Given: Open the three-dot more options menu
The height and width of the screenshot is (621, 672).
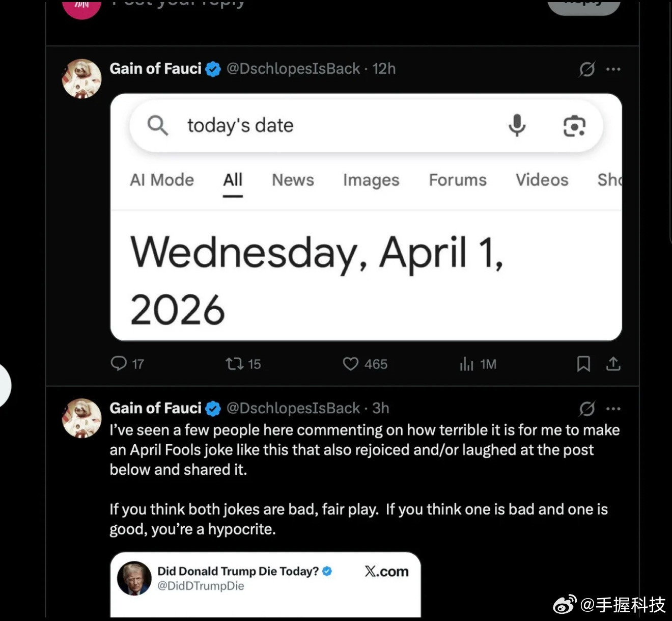Looking at the screenshot, I should pyautogui.click(x=614, y=69).
